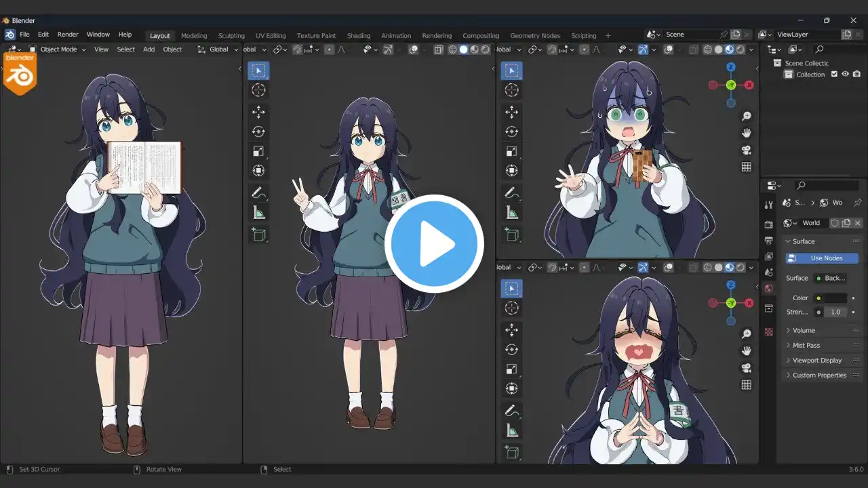
Task: Select the Rotate tool in the lower-right viewport
Action: pyautogui.click(x=512, y=350)
